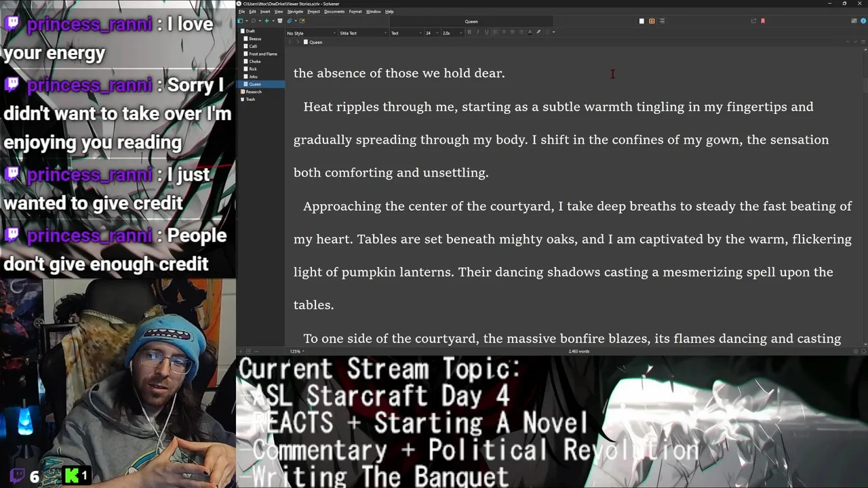Open the 2.0x line spacing dropdown

point(451,33)
